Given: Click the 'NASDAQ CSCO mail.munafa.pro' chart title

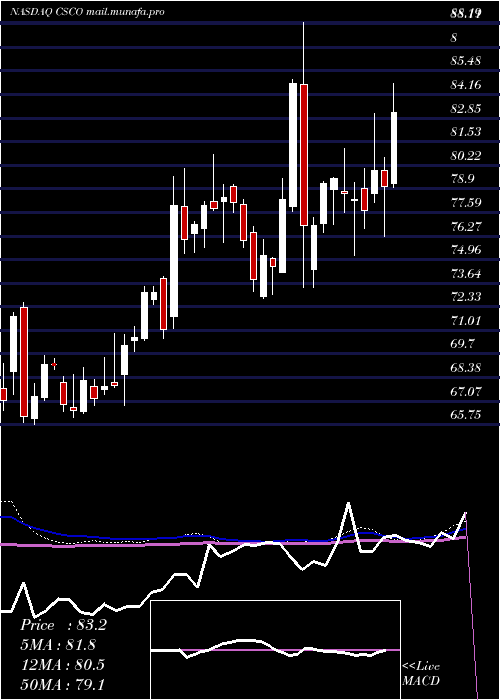Looking at the screenshot, I should 88,12.
